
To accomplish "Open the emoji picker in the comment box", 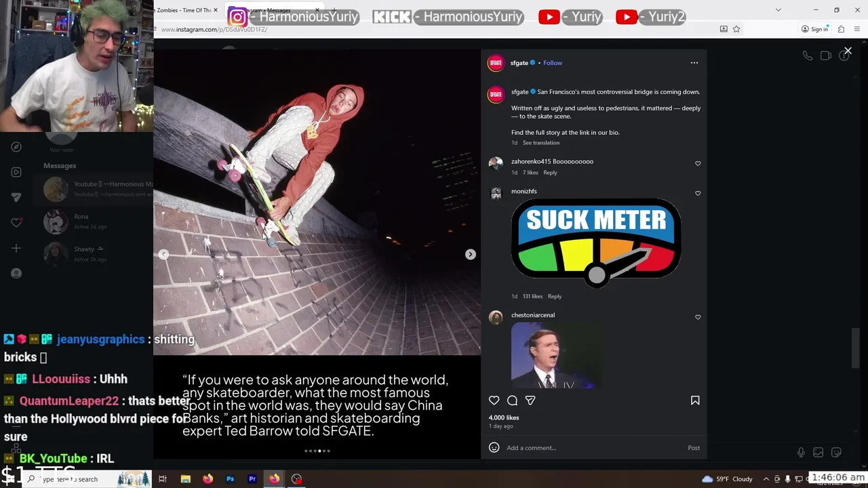I will pos(494,447).
